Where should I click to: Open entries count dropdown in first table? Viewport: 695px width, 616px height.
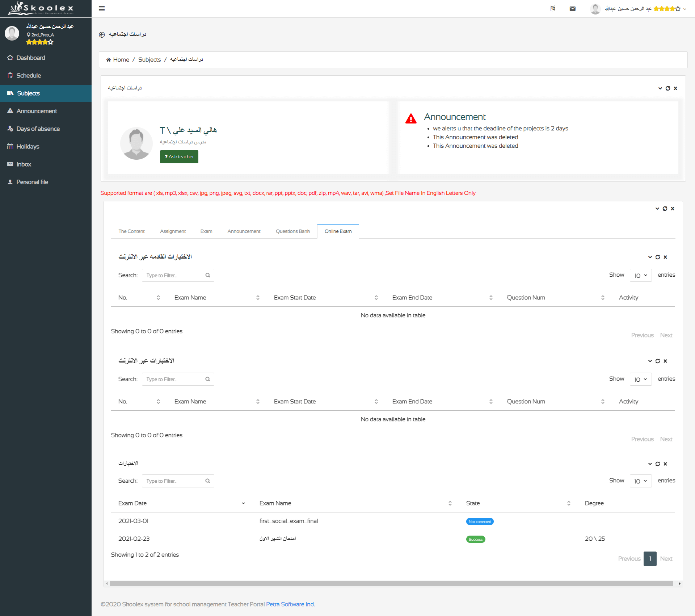[641, 275]
